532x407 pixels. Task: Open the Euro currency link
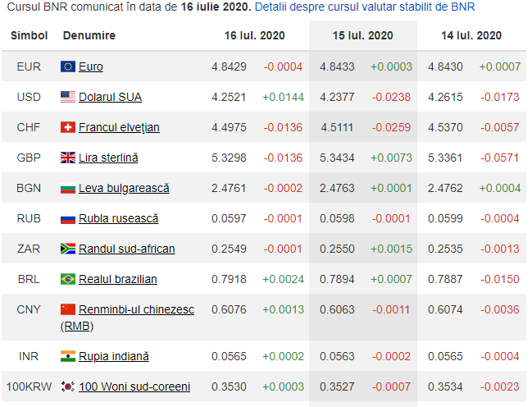[90, 66]
